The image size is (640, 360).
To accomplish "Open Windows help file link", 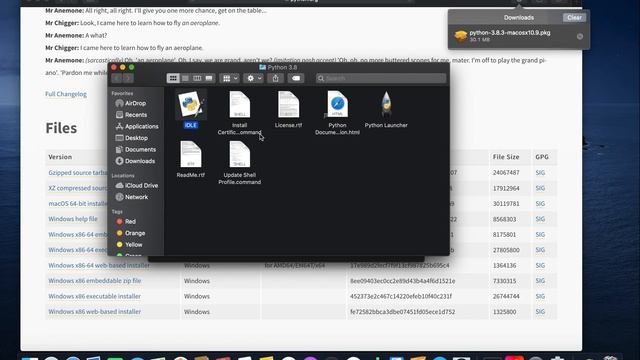I will coord(73,219).
